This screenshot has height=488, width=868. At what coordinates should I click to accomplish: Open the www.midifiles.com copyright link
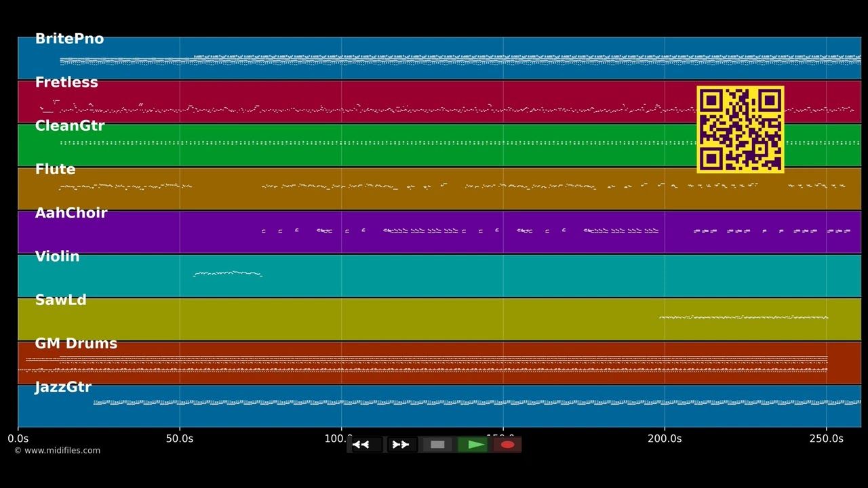[x=57, y=451]
